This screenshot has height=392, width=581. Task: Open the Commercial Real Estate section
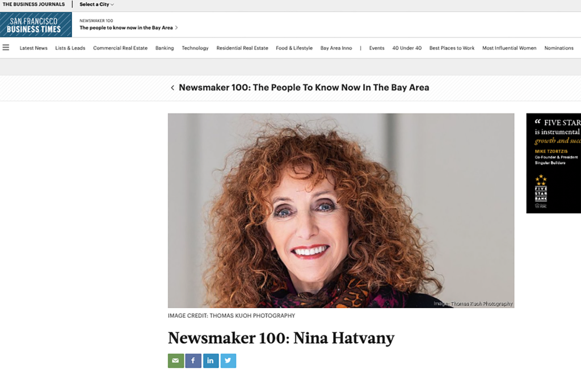click(x=120, y=48)
